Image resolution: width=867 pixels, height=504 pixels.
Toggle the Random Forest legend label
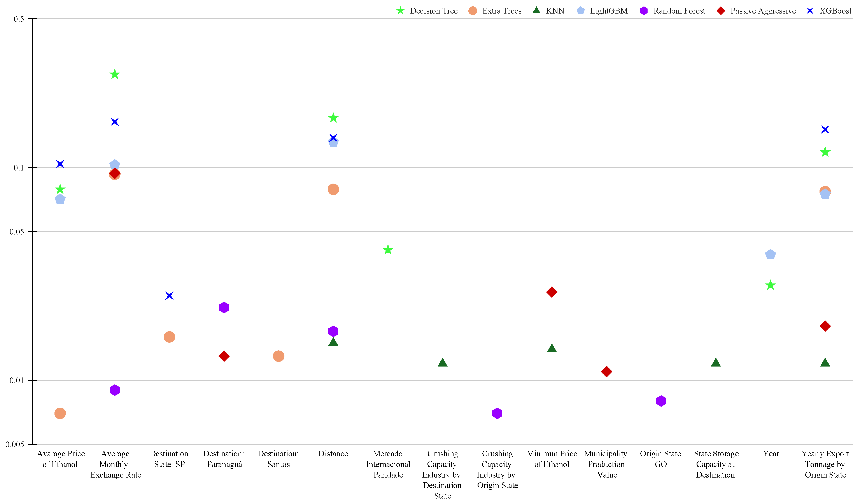(679, 11)
